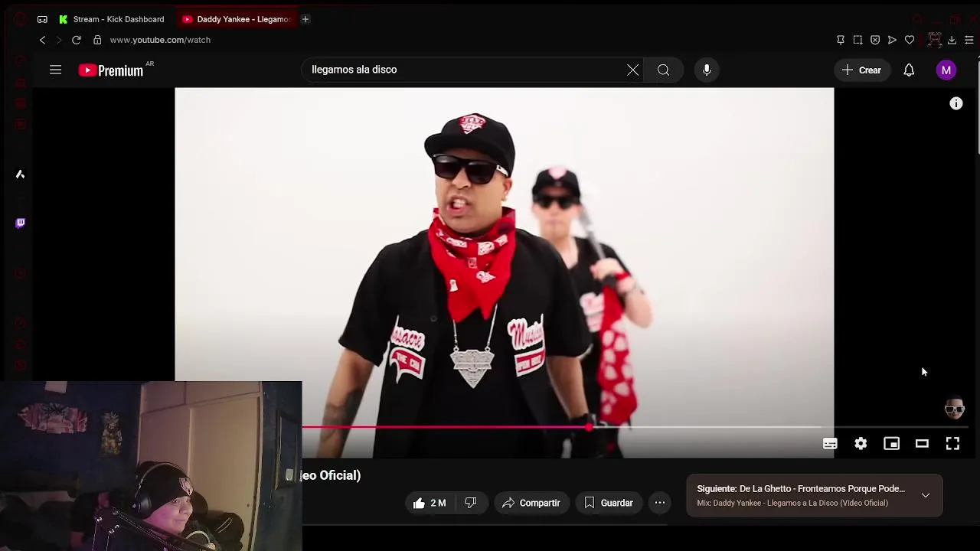980x551 pixels.
Task: Save video with Guardar button
Action: [609, 503]
